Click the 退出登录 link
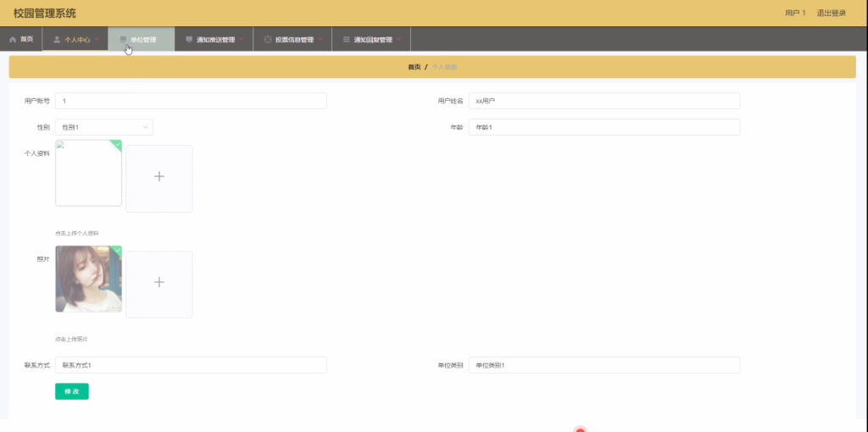This screenshot has width=868, height=432. pyautogui.click(x=832, y=13)
